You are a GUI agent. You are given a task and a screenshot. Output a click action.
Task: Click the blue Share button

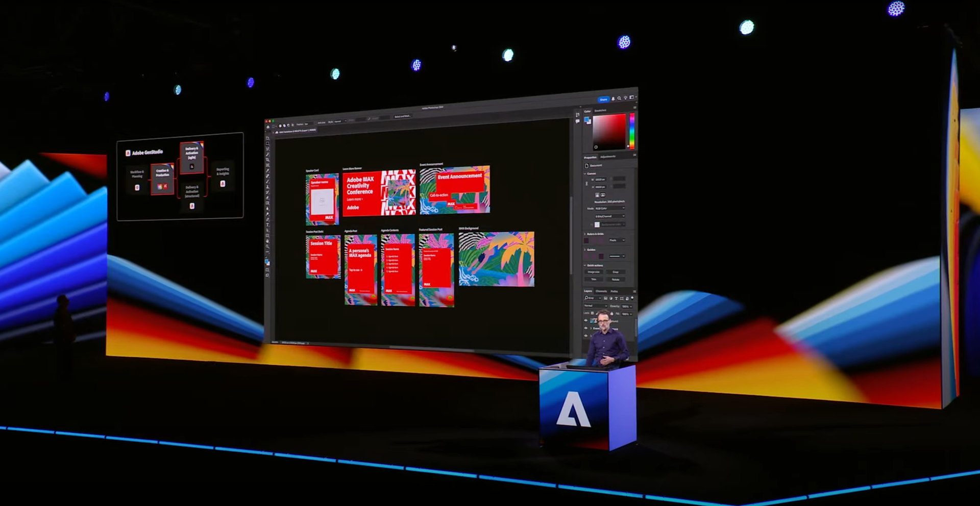[603, 99]
